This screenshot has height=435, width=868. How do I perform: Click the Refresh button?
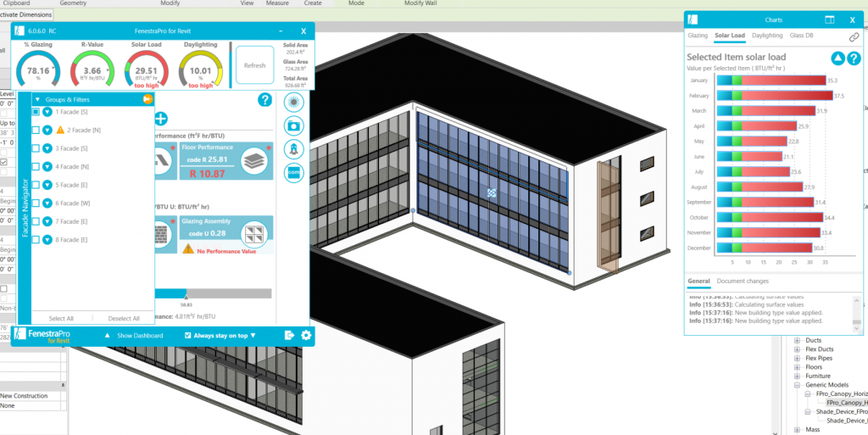pos(254,65)
